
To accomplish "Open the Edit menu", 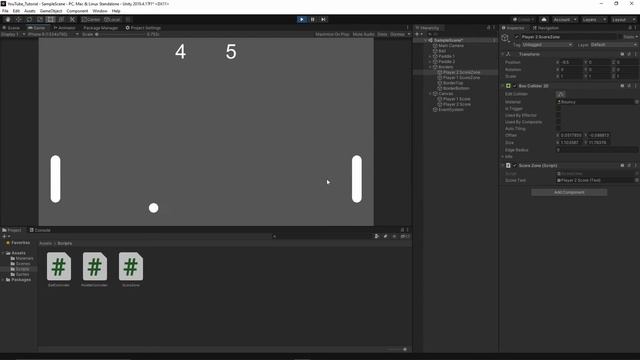I will tap(16, 11).
